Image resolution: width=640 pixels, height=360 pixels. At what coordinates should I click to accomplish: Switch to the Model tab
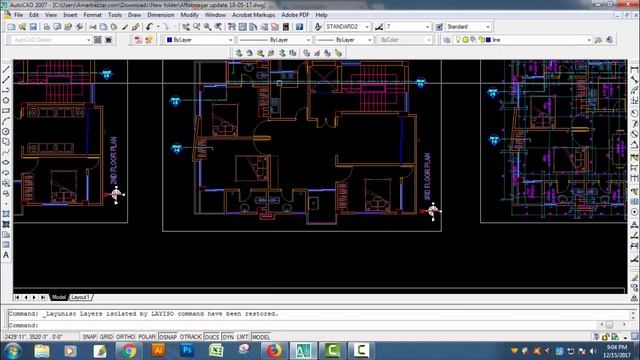(59, 297)
